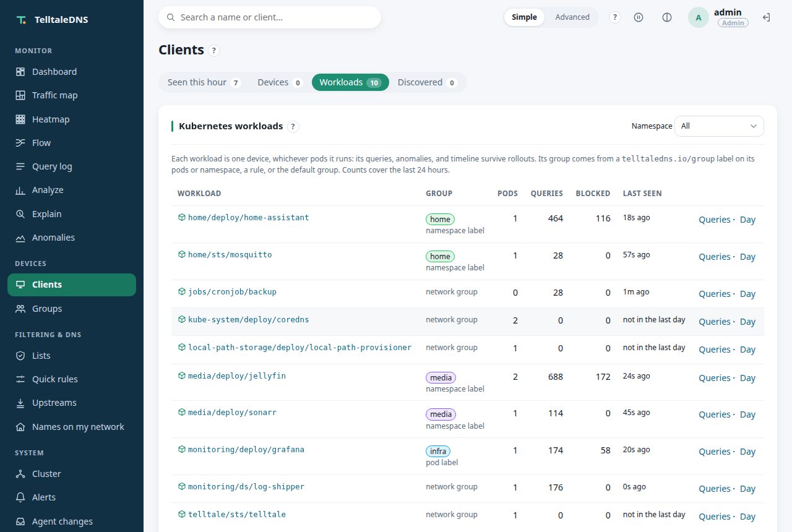Switch to Simple mode
This screenshot has height=532, width=792.
click(524, 17)
